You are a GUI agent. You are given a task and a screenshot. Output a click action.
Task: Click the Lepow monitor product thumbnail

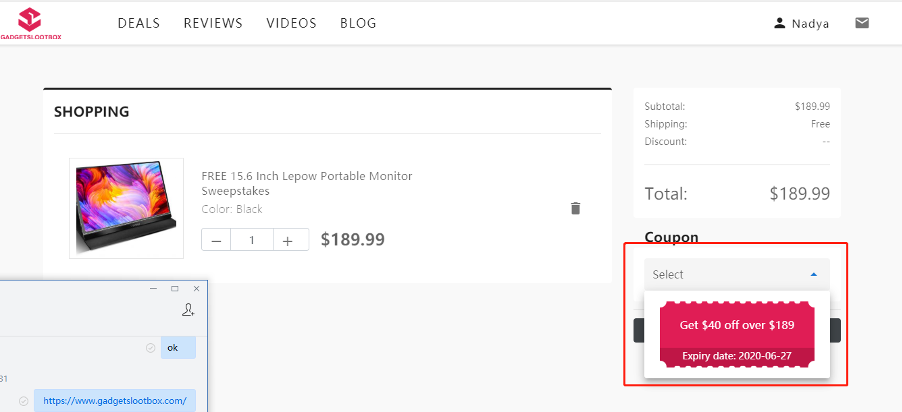127,208
